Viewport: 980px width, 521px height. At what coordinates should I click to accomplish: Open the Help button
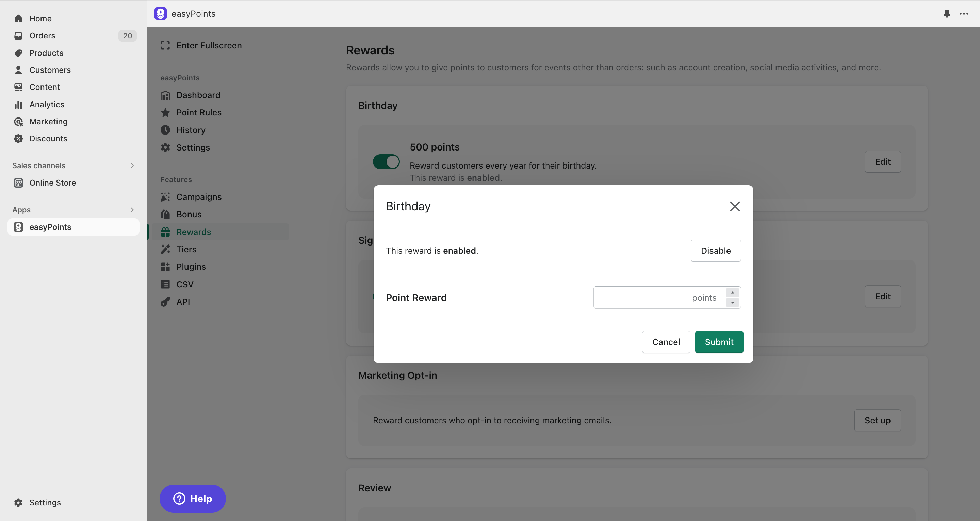click(193, 499)
